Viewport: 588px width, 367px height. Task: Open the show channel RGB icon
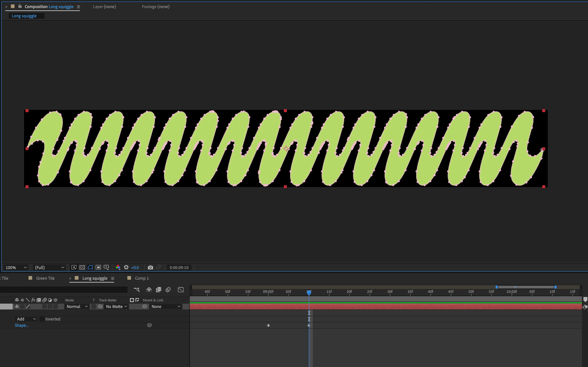pyautogui.click(x=118, y=267)
